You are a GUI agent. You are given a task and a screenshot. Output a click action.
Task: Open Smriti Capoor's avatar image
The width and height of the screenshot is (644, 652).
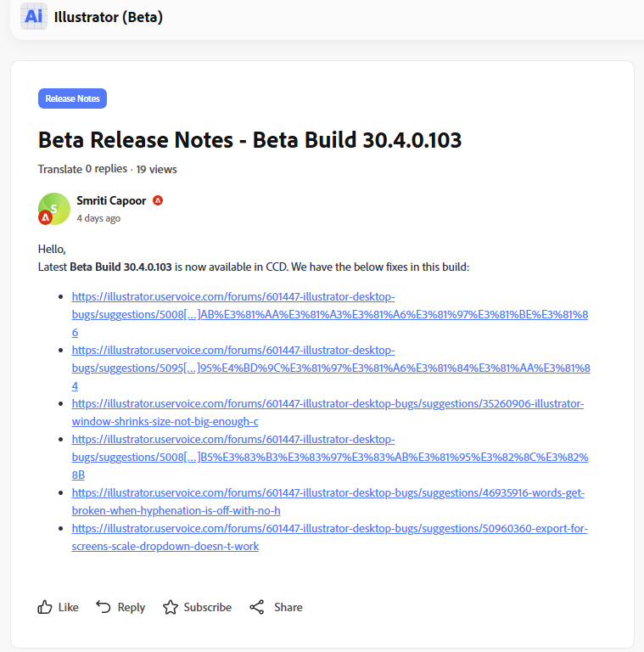pyautogui.click(x=54, y=209)
